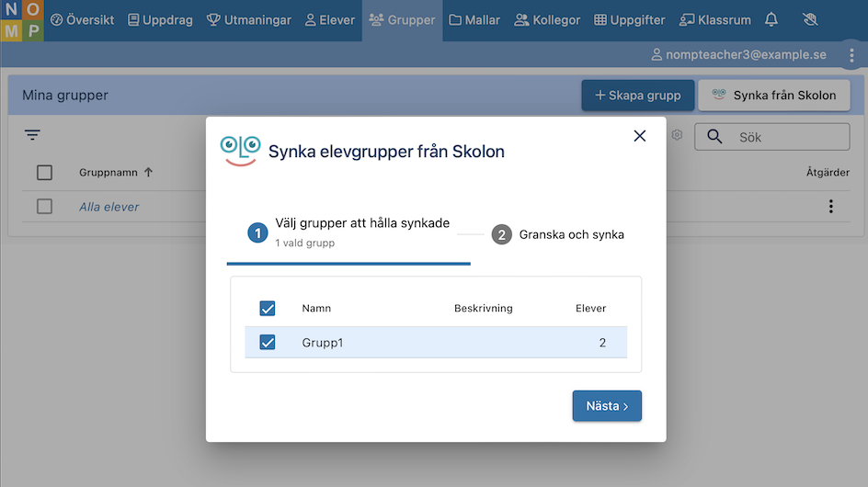Click the Namn column header
Viewport: 868px width, 487px height.
[x=316, y=308]
